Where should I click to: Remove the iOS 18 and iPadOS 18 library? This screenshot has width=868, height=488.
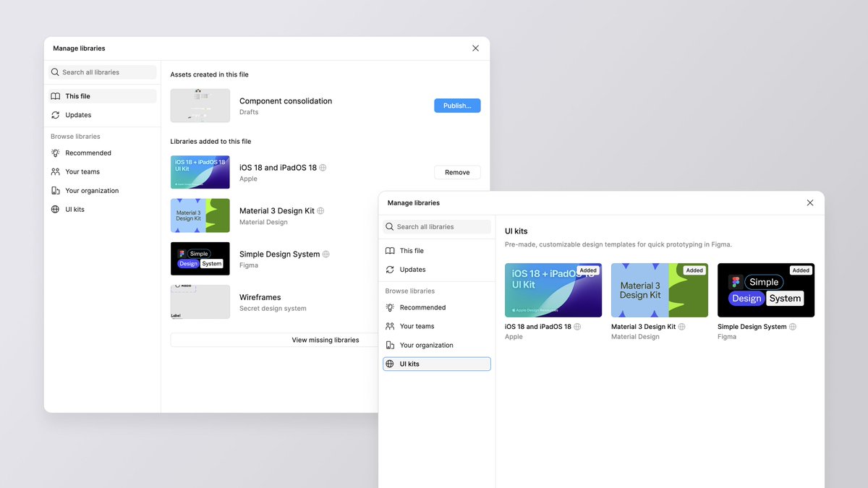click(x=457, y=172)
